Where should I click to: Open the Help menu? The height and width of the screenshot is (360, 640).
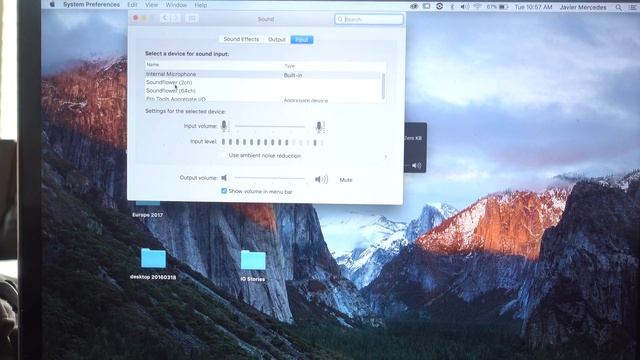coord(200,5)
